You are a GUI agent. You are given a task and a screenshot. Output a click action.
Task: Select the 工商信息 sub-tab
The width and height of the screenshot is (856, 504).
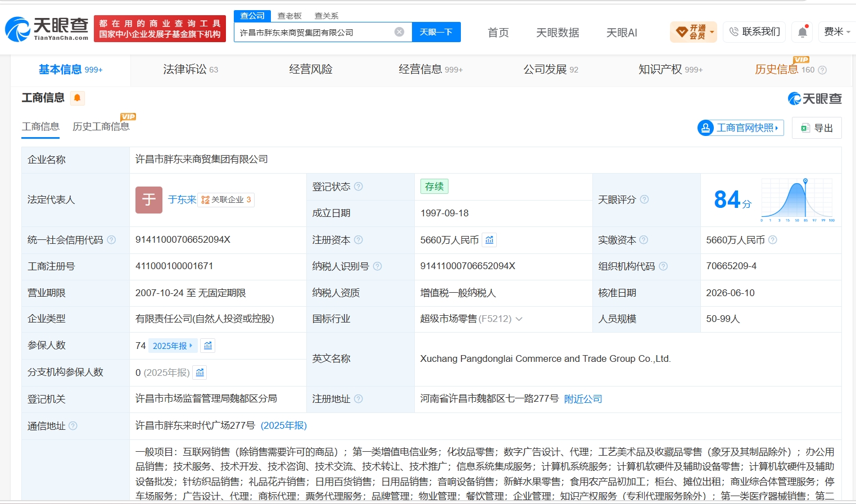pyautogui.click(x=40, y=127)
